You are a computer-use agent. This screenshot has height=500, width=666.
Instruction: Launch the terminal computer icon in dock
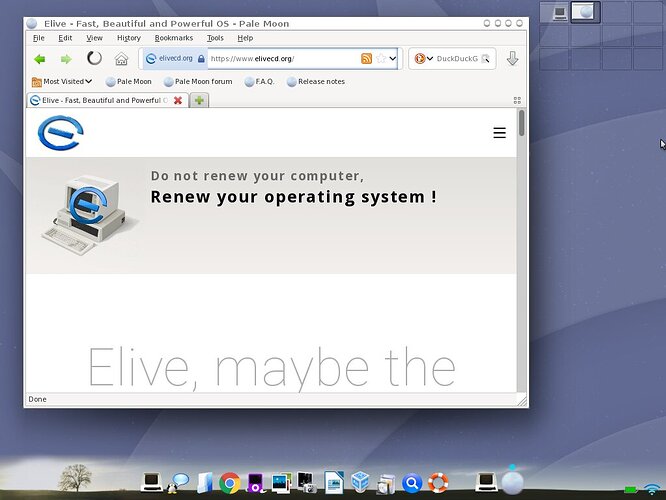(x=152, y=482)
